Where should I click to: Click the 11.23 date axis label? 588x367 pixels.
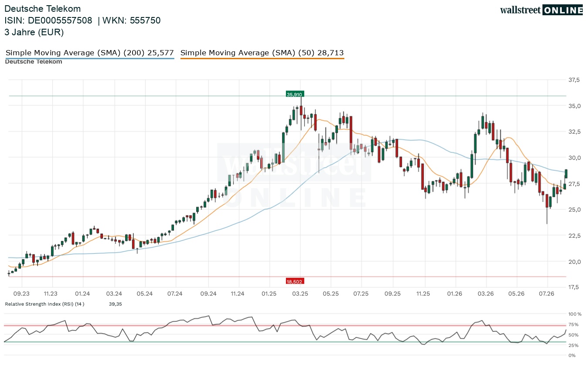pos(51,294)
